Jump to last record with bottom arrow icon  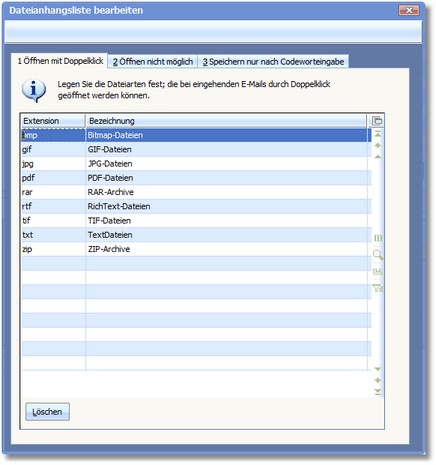click(378, 392)
